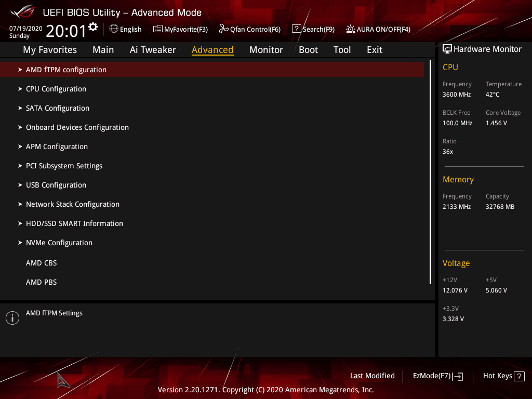The width and height of the screenshot is (532, 399).
Task: Expand the NVMe Configuration arrow
Action: pyautogui.click(x=20, y=243)
